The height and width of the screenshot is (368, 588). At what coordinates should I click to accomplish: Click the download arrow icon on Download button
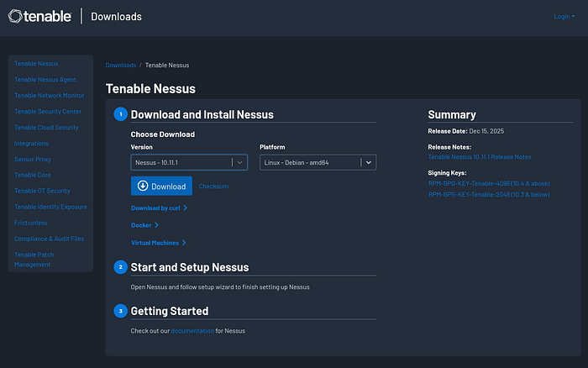(x=143, y=186)
